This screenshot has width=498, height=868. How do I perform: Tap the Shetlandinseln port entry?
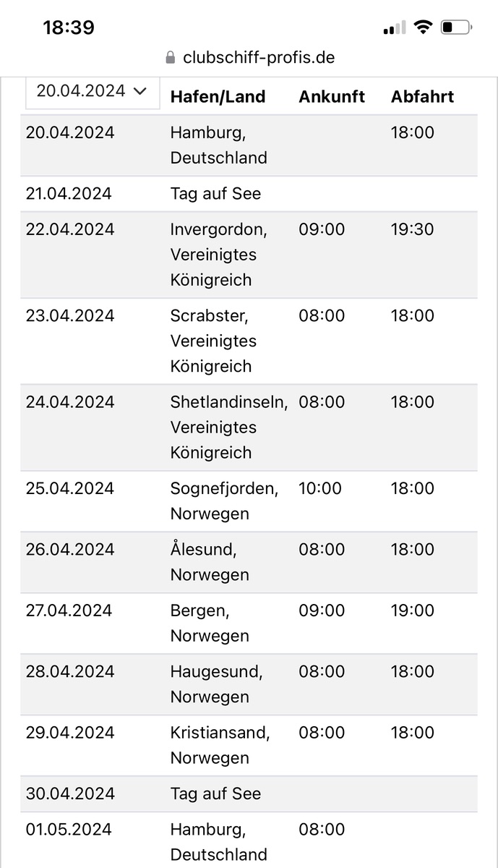click(x=229, y=427)
